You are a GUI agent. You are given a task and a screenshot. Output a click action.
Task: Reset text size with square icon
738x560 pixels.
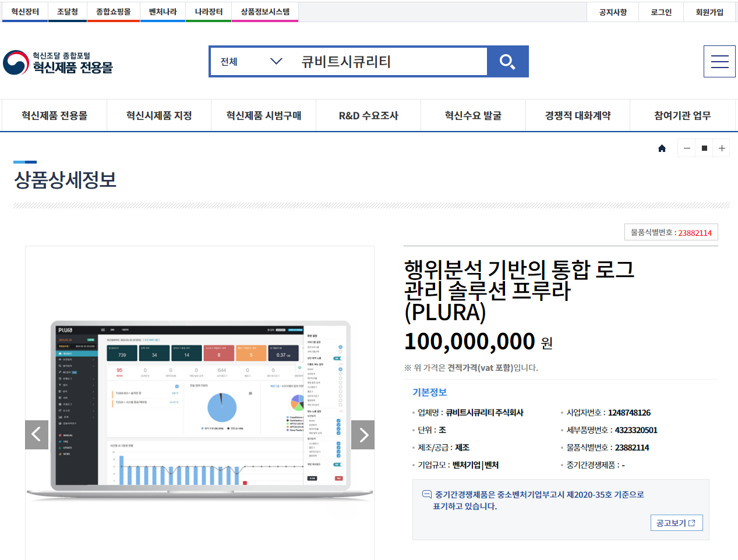(704, 148)
